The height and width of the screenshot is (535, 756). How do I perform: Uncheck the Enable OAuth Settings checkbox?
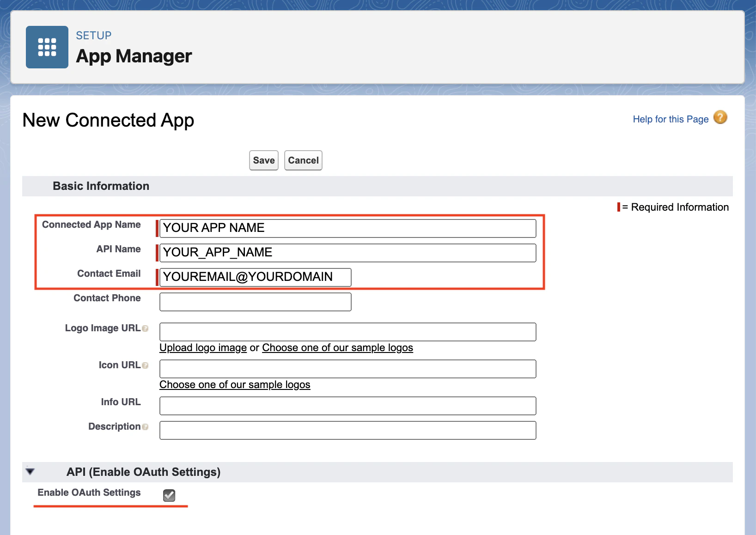pos(169,495)
